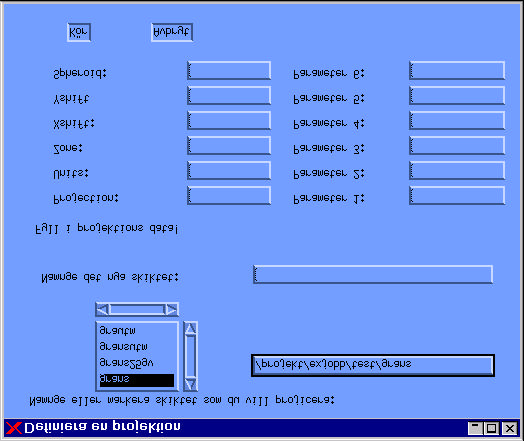Click the horizontal scrollbar left arrow
This screenshot has width=524, height=441.
(103, 310)
